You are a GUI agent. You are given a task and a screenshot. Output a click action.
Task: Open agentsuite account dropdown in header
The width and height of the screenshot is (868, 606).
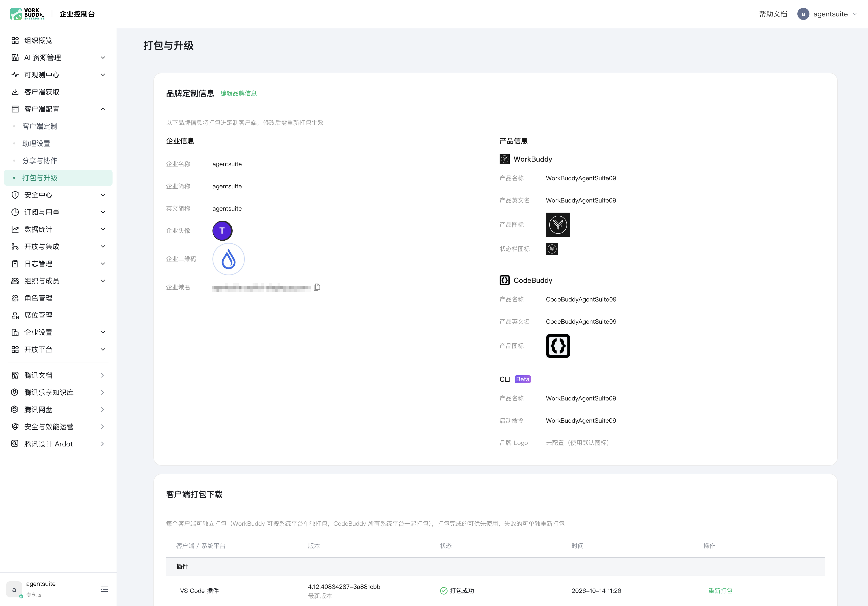[x=827, y=14]
